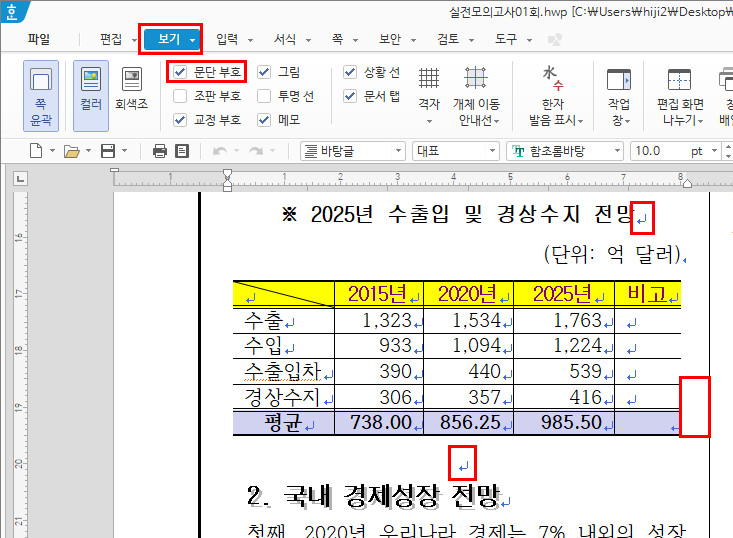This screenshot has height=538, width=733.
Task: Click the print icon
Action: coord(159,151)
